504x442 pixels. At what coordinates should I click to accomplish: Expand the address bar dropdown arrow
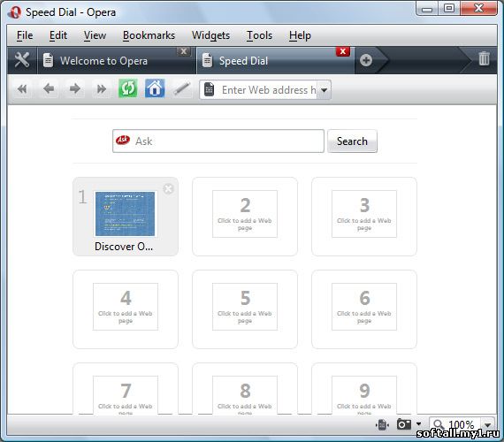[325, 90]
